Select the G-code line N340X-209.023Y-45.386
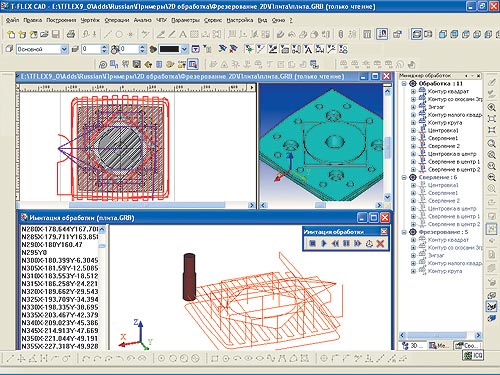The image size is (500, 375). 60,323
